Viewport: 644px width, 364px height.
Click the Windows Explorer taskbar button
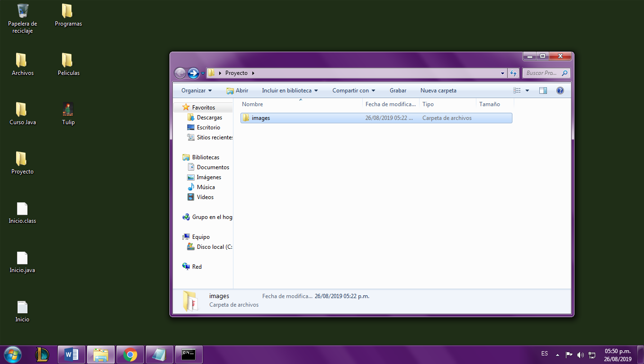101,355
